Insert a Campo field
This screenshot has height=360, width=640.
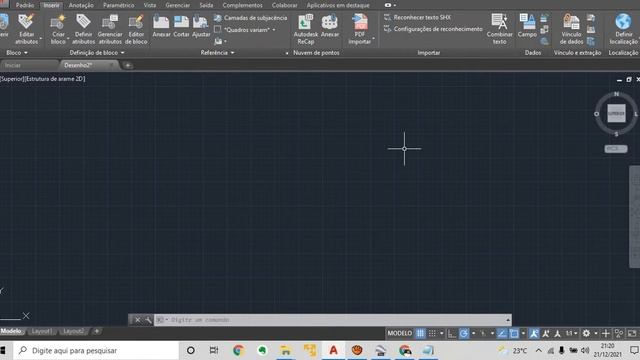point(527,26)
